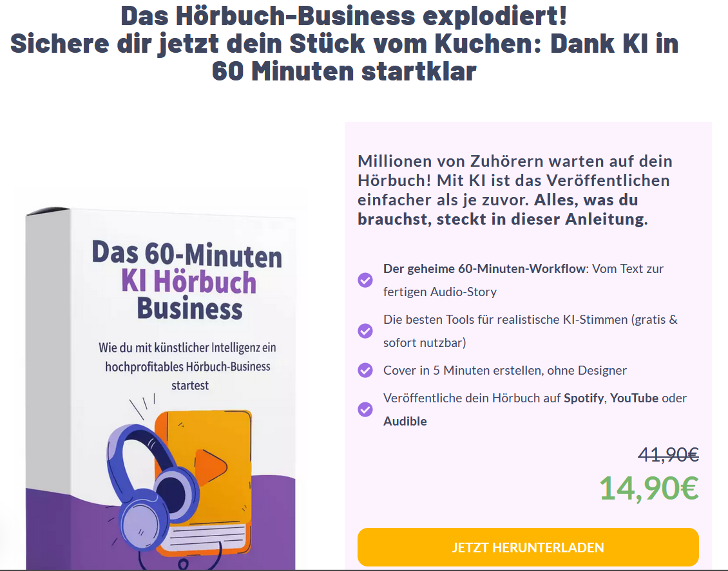Click checkmark icon beside 60-Minuten-Workflow bullet
Image resolution: width=728 pixels, height=571 pixels.
(365, 279)
